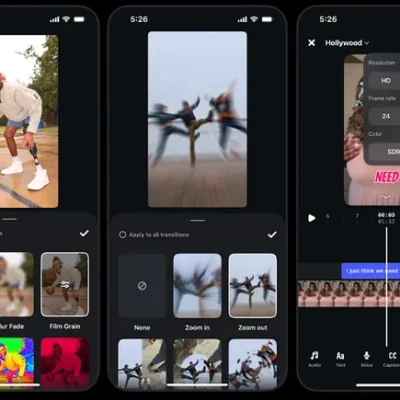Enable Apply to all transitions
Viewport: 400px width, 400px height.
154,235
